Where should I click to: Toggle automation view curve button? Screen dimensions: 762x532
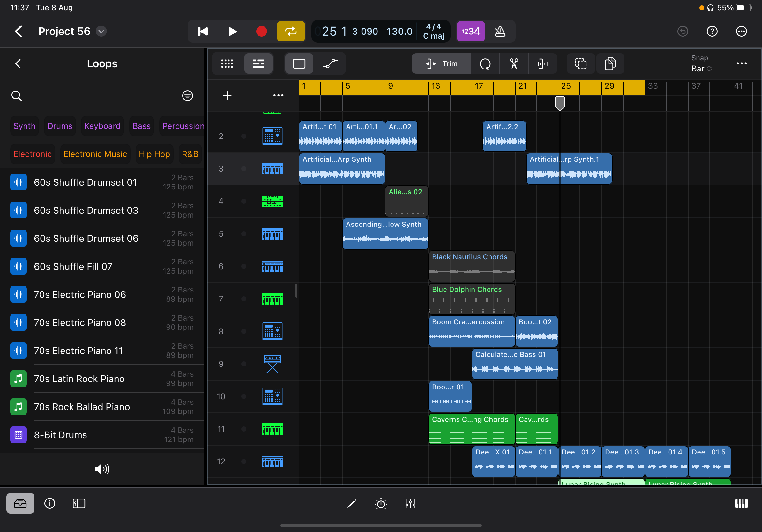(330, 64)
